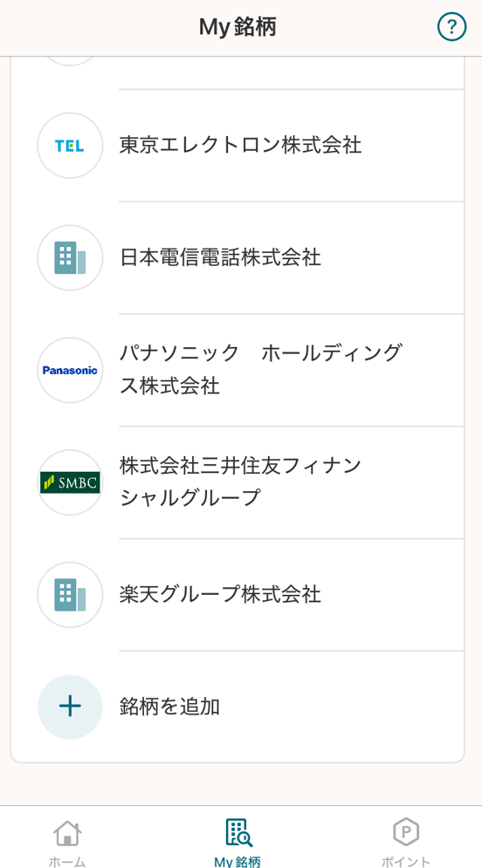482x868 pixels.
Task: Tap the SMBC logo icon
Action: pos(70,482)
